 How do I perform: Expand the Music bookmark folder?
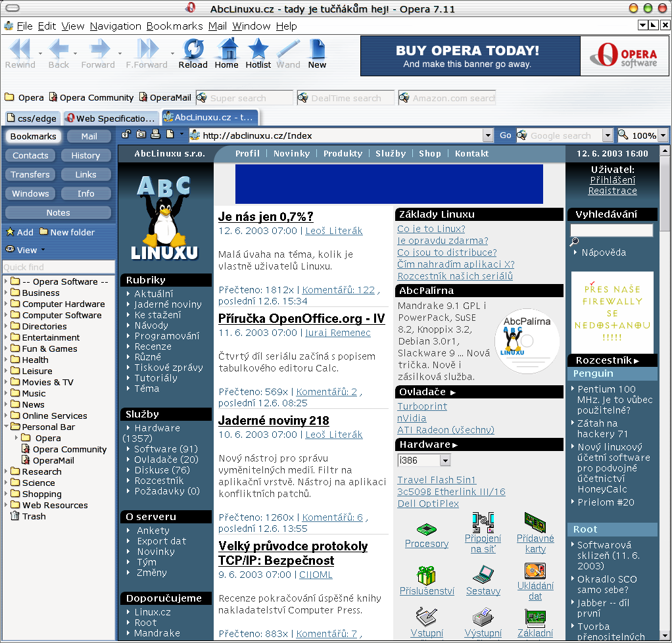click(6, 393)
